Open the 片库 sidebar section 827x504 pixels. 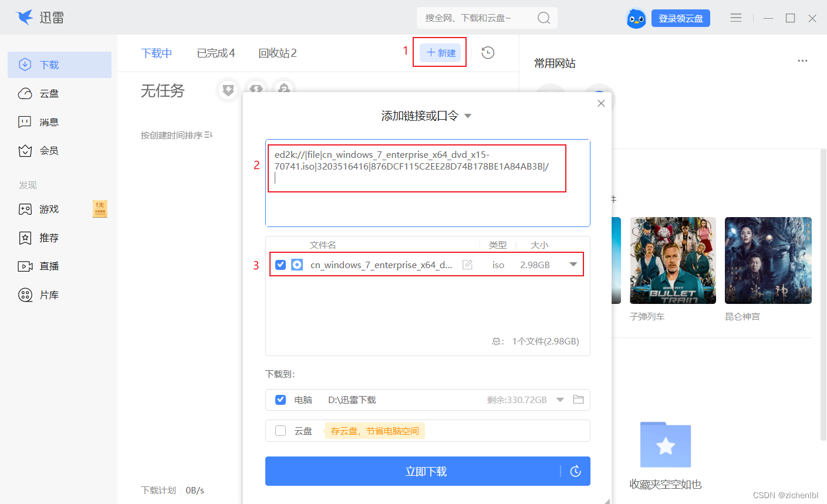point(59,295)
